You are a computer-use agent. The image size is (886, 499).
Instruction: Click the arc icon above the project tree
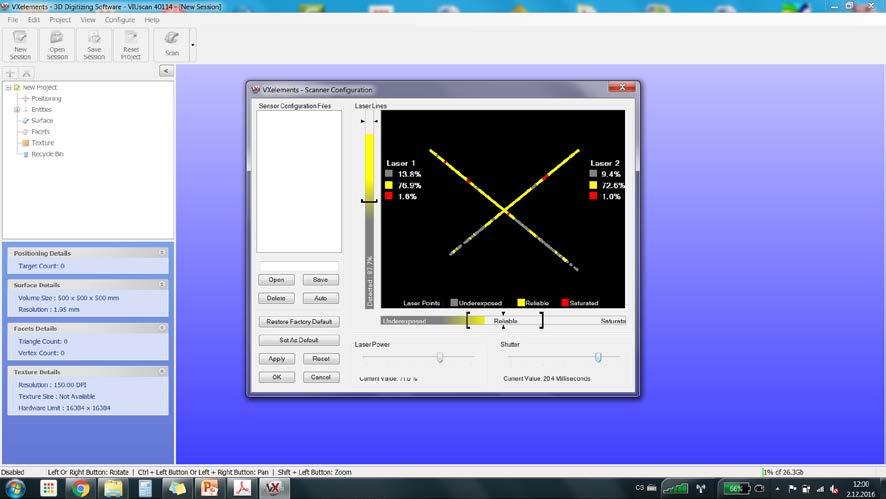pos(26,73)
